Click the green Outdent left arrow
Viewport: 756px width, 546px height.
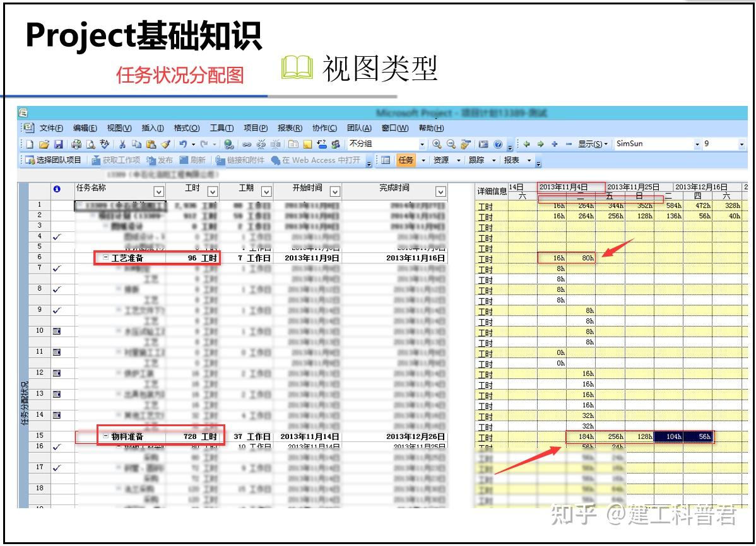coord(526,144)
